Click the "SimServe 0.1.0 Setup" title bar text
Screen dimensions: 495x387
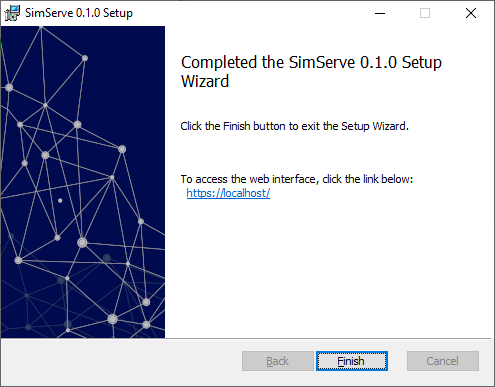(79, 13)
